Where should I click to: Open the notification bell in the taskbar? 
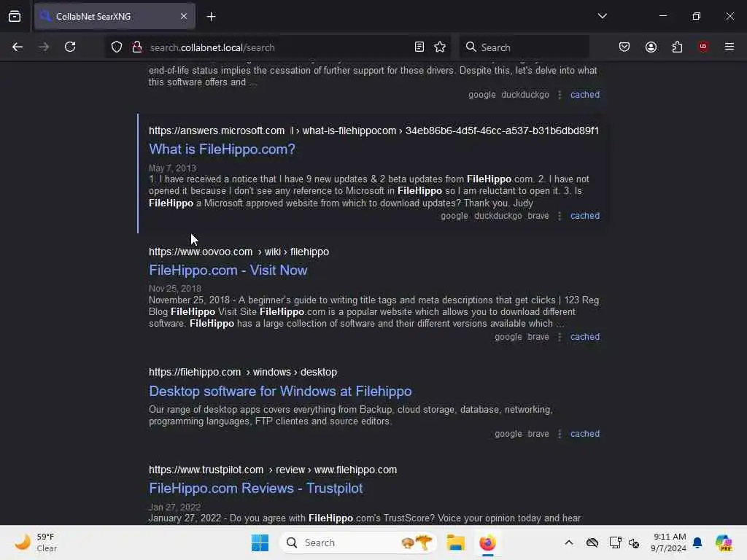click(x=697, y=542)
